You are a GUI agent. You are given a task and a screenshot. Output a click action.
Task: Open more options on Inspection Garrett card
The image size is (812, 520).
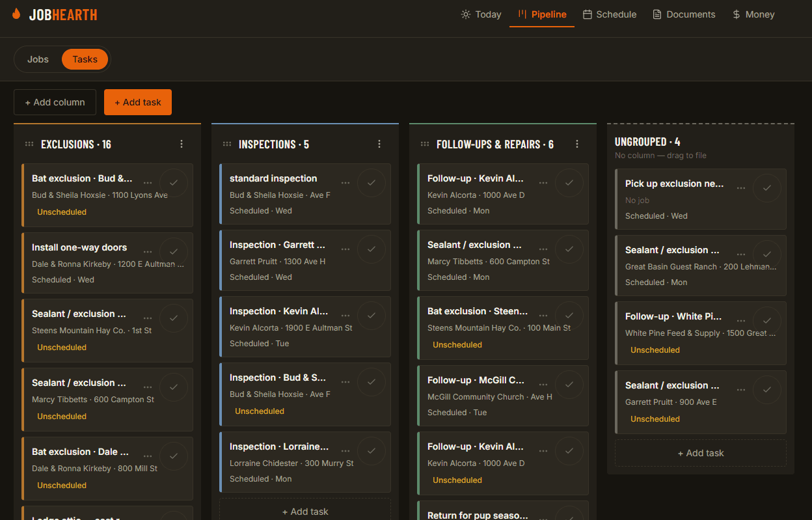pyautogui.click(x=346, y=249)
